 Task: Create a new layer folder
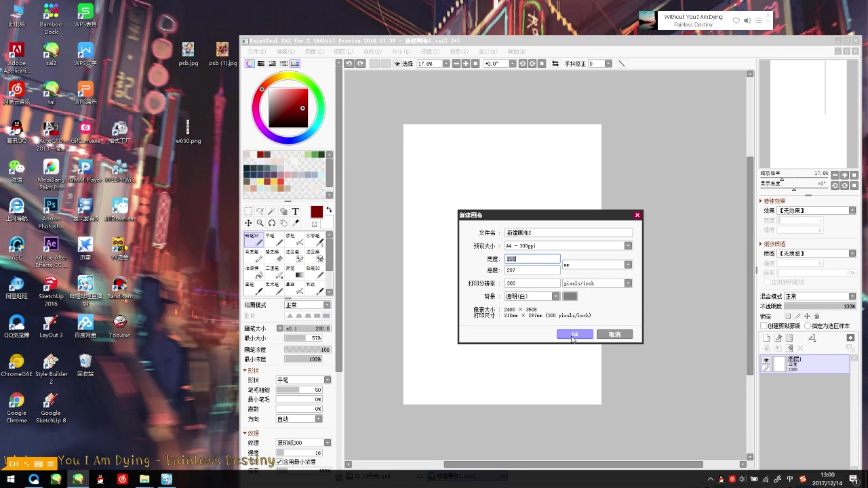790,338
